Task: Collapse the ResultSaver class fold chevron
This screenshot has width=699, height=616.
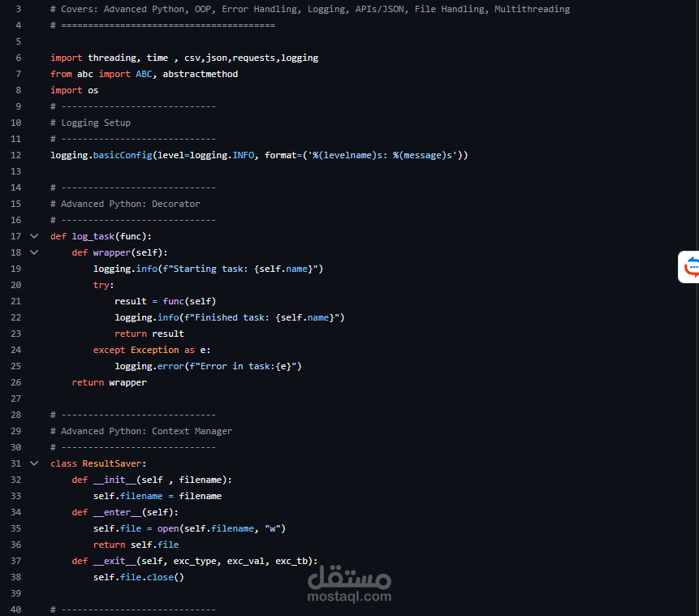Action: click(x=34, y=463)
